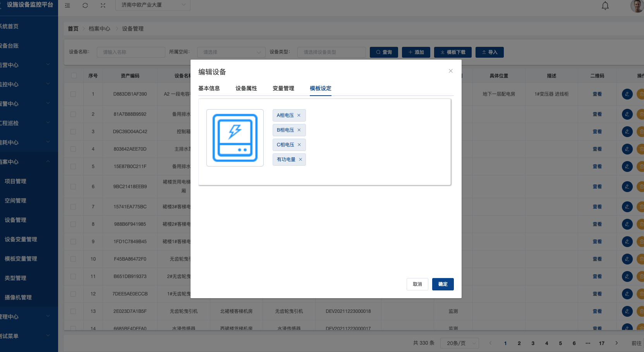644x352 pixels.
Task: Click the 取消 cancel button
Action: tap(417, 284)
